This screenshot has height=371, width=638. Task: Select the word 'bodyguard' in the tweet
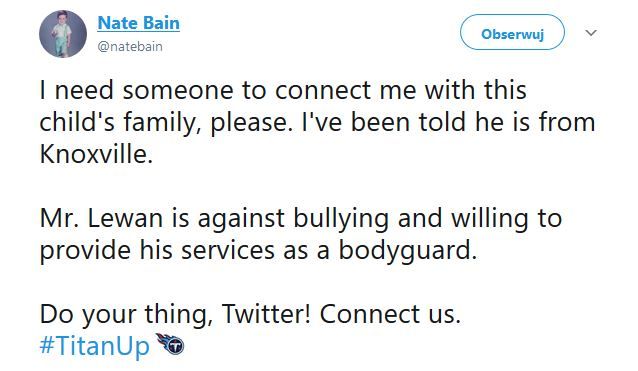(x=407, y=250)
